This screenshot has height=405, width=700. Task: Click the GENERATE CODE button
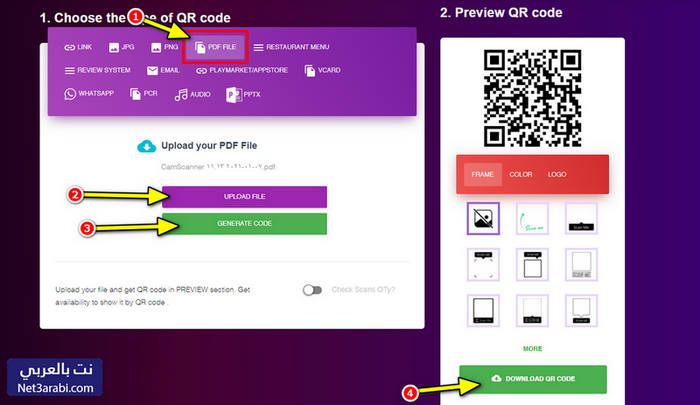[244, 223]
